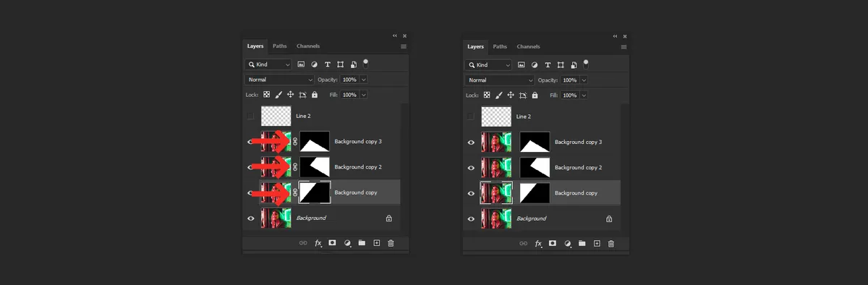This screenshot has width=868, height=285.
Task: Create new group folder icon in left panel
Action: (362, 244)
